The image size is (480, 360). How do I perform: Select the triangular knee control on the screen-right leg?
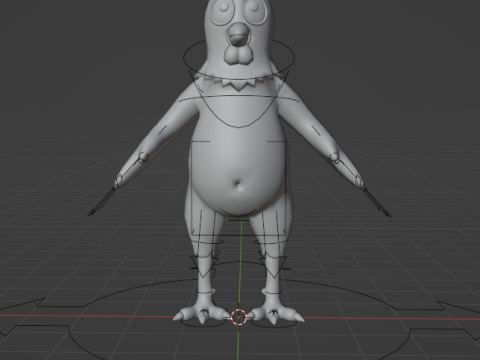click(x=273, y=267)
